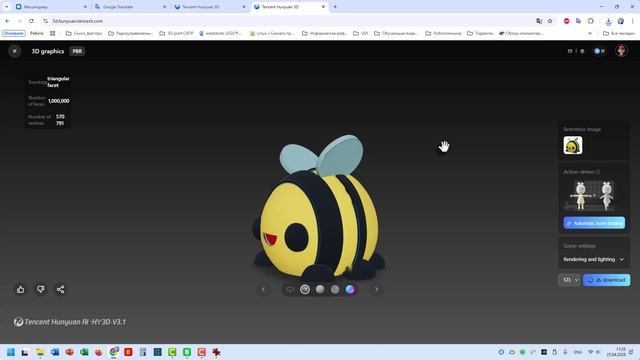
Task: Switch to the Google Translate browser tab
Action: [129, 7]
